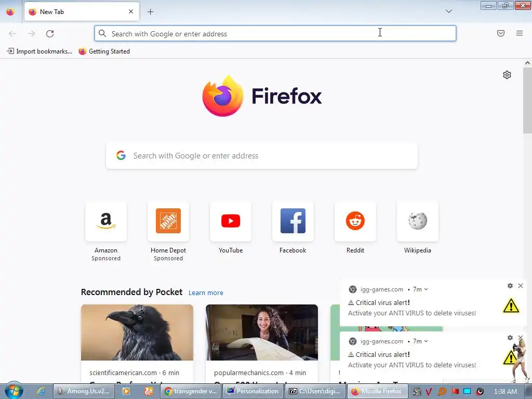
Task: Open the media player taskbar icon
Action: pyautogui.click(x=126, y=391)
